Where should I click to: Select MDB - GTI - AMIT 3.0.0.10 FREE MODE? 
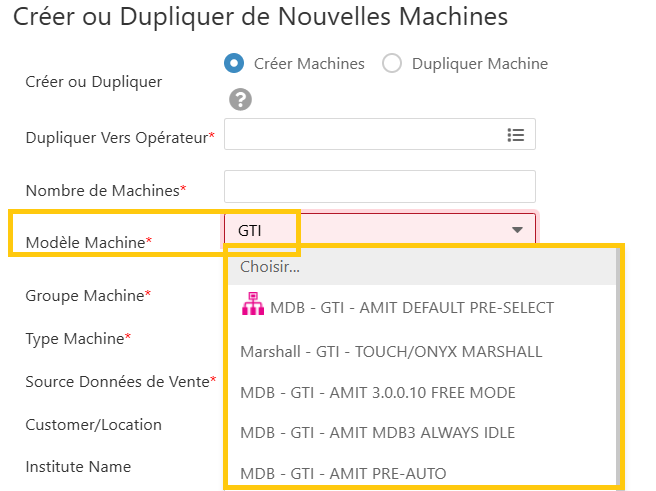coord(422,393)
